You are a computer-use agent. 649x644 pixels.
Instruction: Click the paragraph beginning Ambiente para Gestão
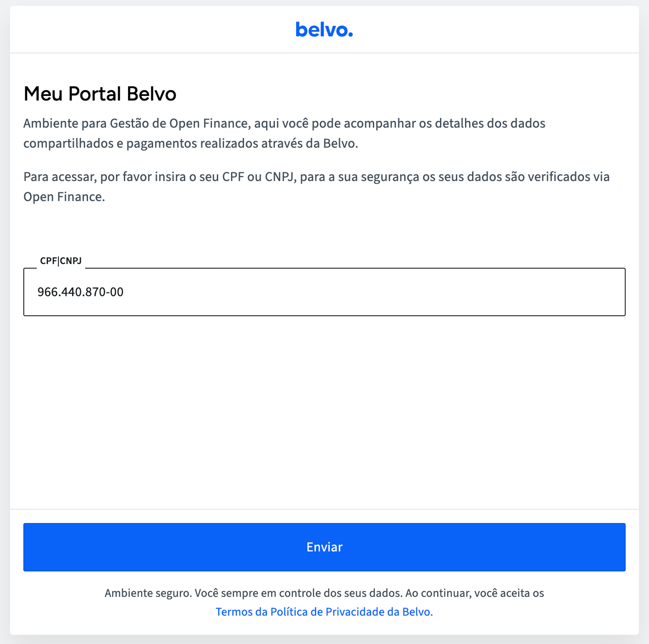pos(284,133)
